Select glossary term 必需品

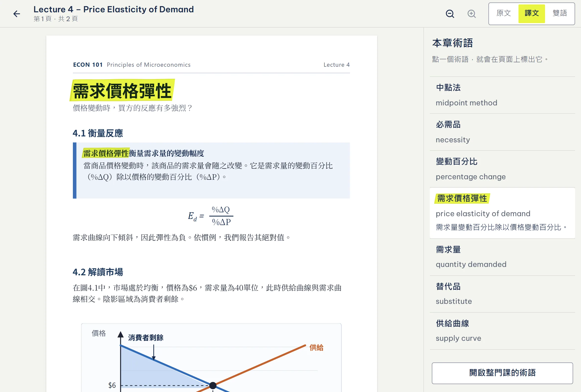tap(502, 132)
